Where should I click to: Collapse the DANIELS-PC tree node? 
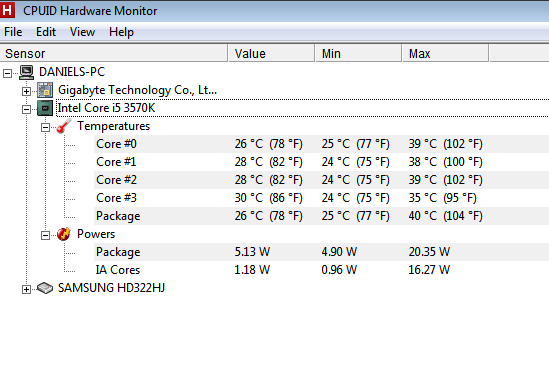click(x=7, y=73)
